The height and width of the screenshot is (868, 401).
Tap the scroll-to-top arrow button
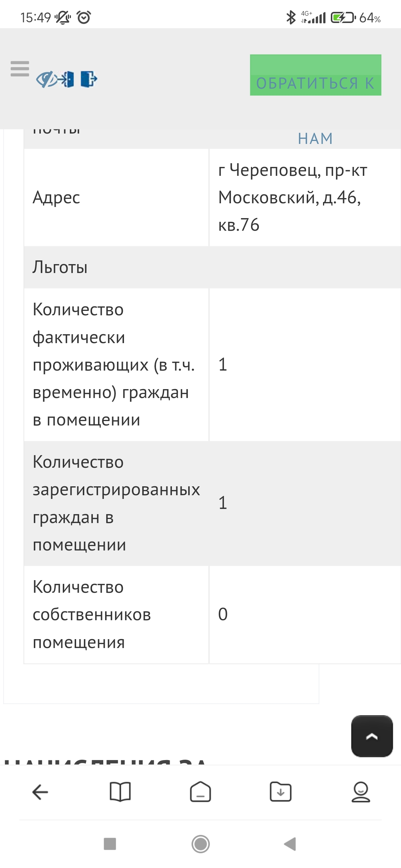coord(372,736)
